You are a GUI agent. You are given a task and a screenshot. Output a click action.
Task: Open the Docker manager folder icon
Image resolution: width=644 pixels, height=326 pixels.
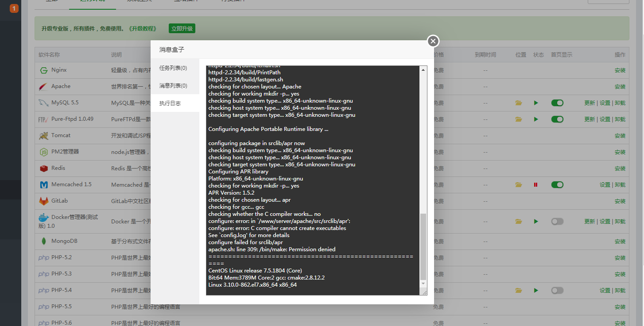click(x=519, y=222)
